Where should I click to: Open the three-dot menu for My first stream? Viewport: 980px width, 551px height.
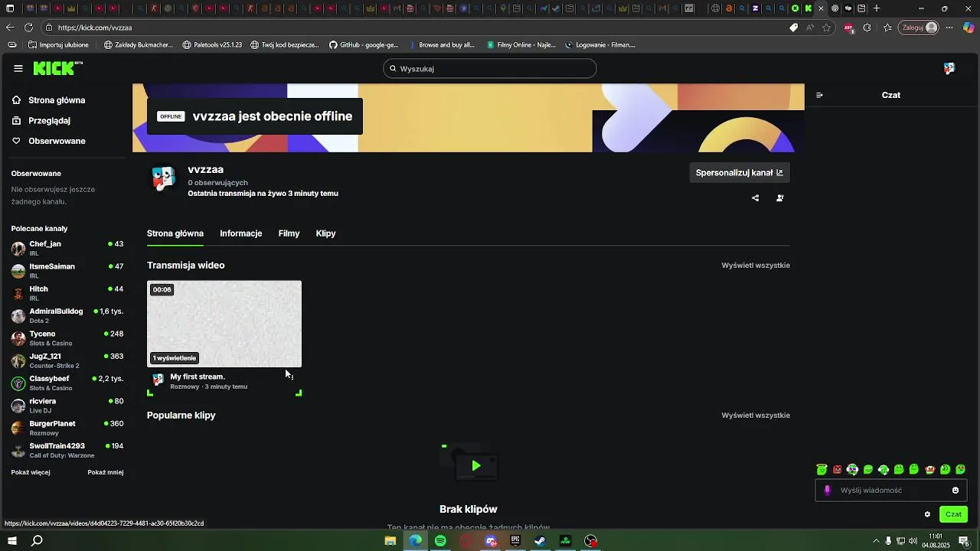coord(292,377)
